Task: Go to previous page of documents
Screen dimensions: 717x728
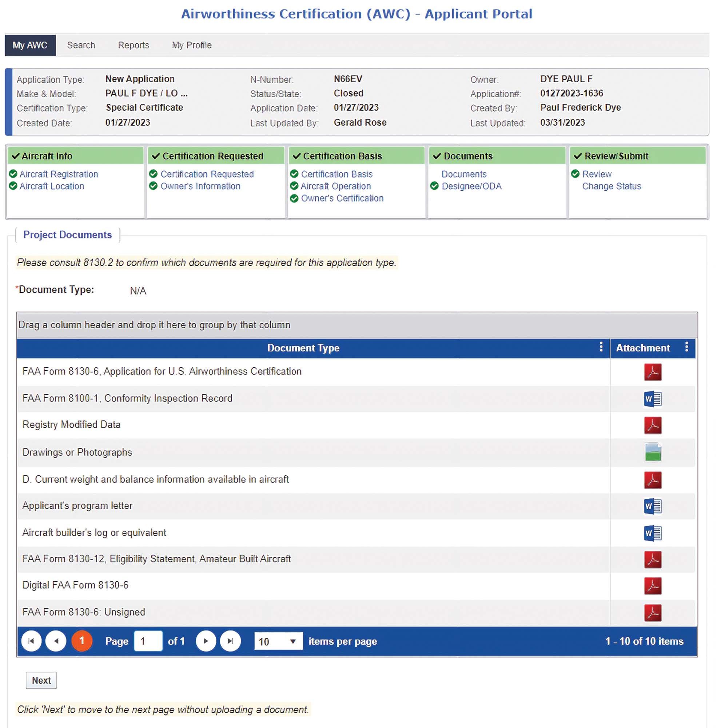Action: tap(56, 641)
